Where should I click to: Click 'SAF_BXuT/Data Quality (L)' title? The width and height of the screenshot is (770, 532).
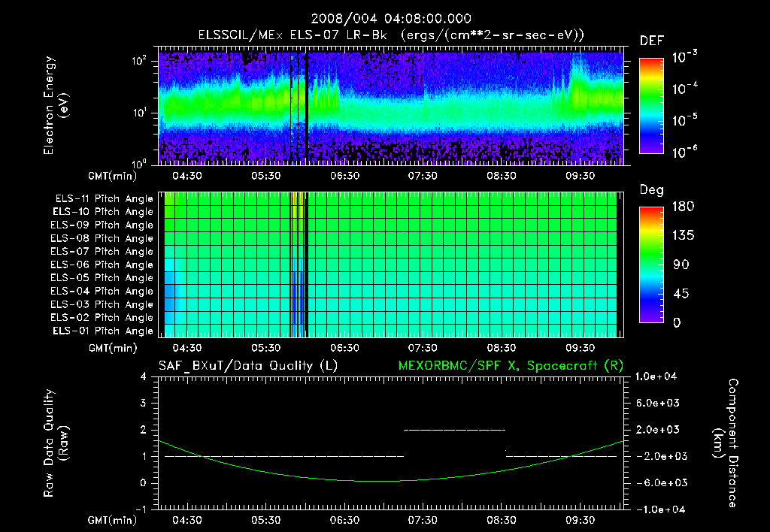[x=248, y=366]
